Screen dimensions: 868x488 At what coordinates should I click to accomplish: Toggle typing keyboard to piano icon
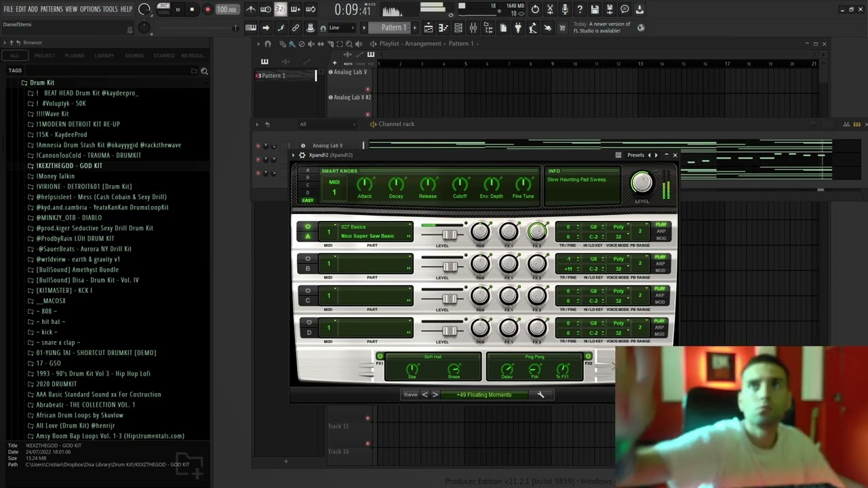tap(251, 28)
